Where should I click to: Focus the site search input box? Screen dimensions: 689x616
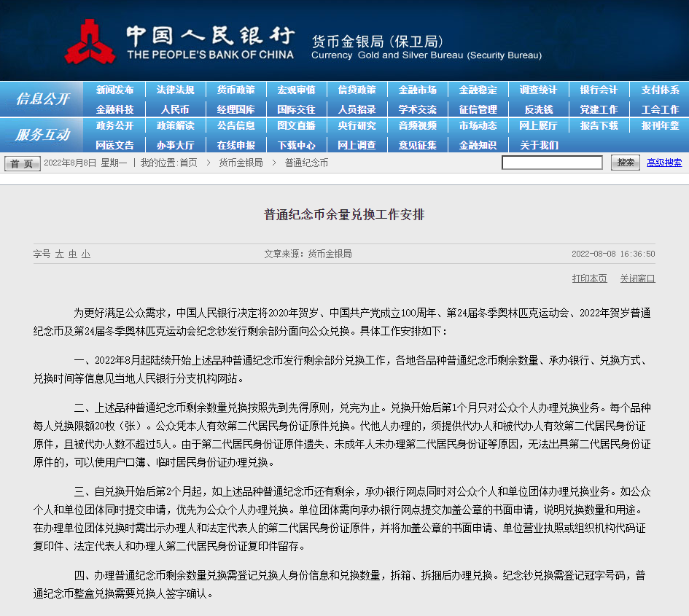(x=552, y=163)
